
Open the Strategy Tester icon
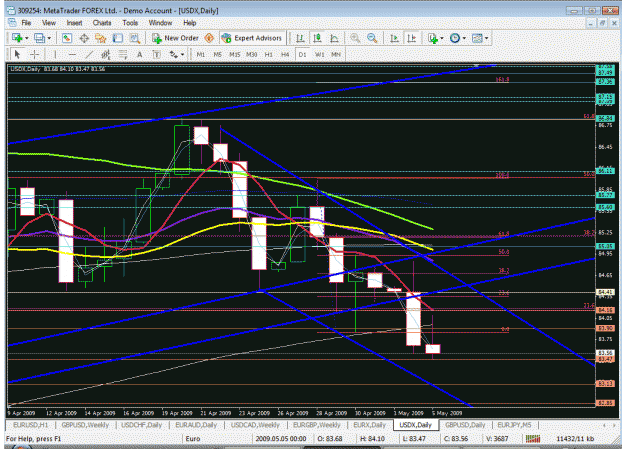click(135, 38)
